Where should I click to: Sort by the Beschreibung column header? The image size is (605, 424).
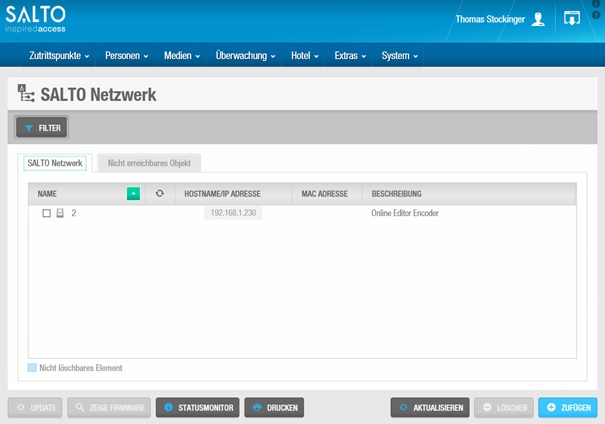(x=396, y=194)
